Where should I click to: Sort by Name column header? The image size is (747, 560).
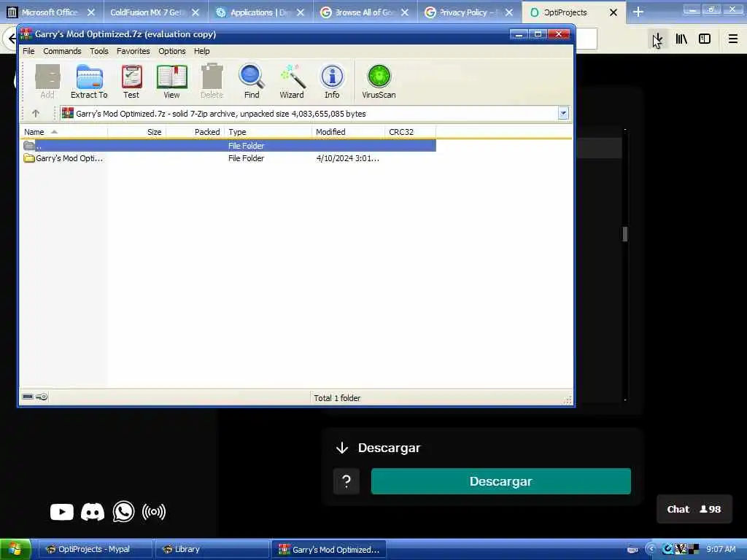tap(64, 132)
